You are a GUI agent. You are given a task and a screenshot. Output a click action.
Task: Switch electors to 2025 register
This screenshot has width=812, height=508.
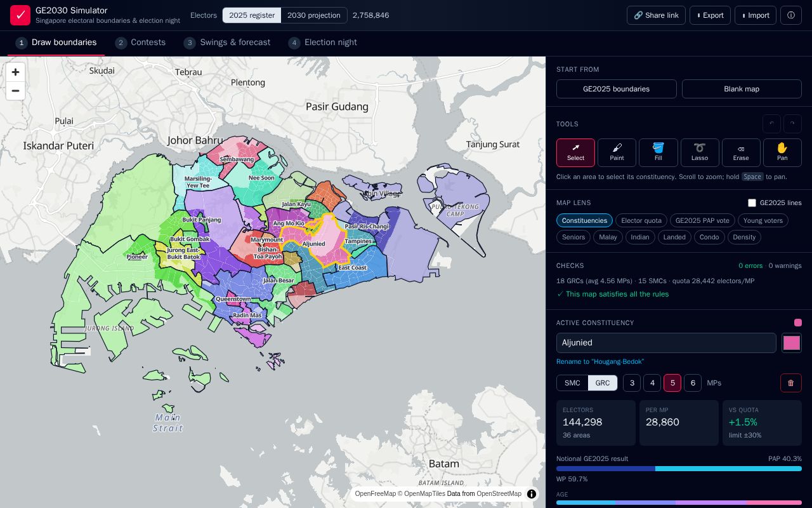click(x=252, y=15)
